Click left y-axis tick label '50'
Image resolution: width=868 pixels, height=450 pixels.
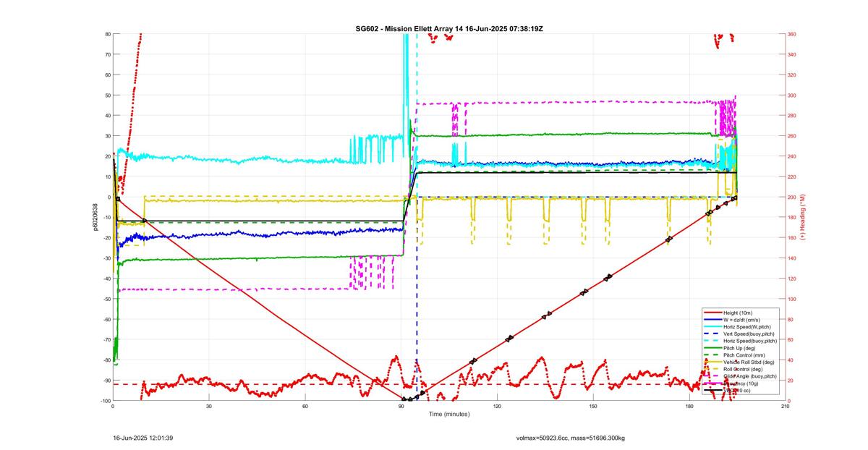[107, 95]
